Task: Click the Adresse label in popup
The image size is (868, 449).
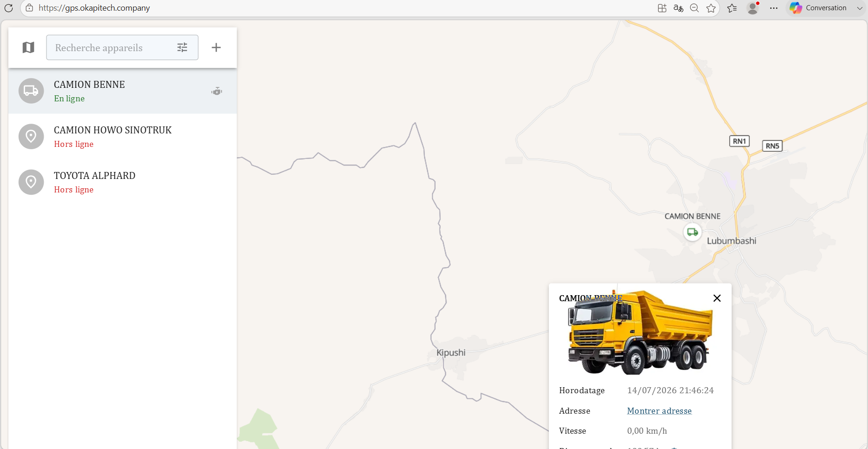Action: pos(574,411)
